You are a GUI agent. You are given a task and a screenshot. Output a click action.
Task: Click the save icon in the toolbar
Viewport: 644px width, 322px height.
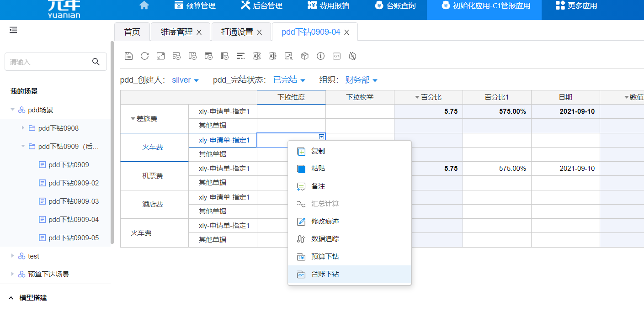(x=128, y=56)
